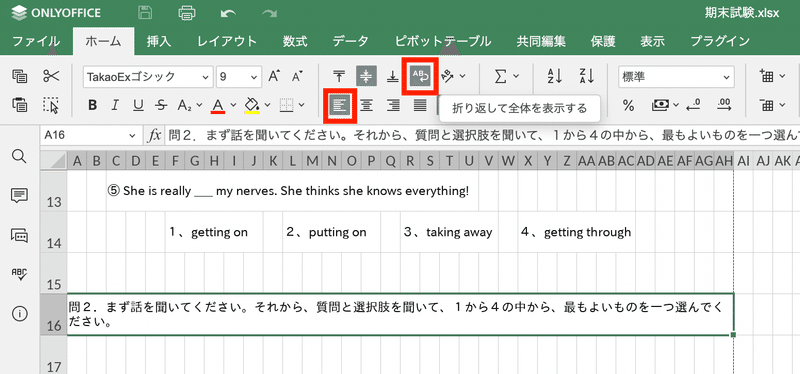Click the text orientation icon
The width and height of the screenshot is (800, 374).
pyautogui.click(x=447, y=77)
